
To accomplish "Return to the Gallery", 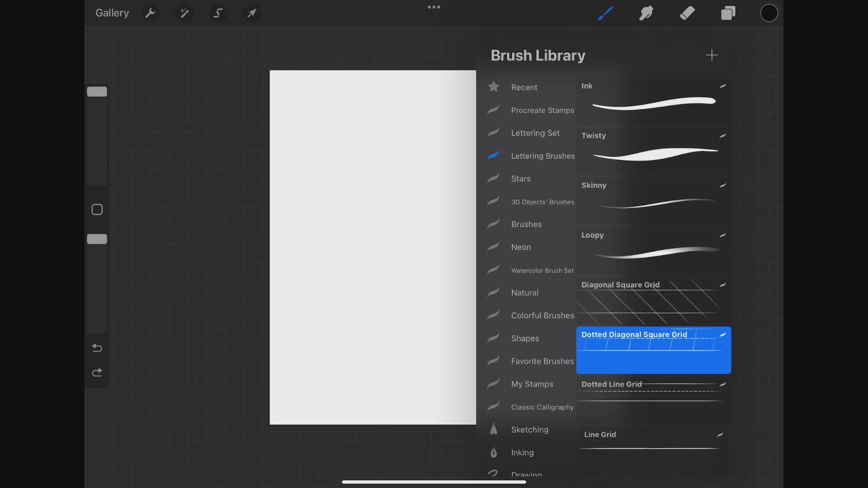I will coord(112,13).
